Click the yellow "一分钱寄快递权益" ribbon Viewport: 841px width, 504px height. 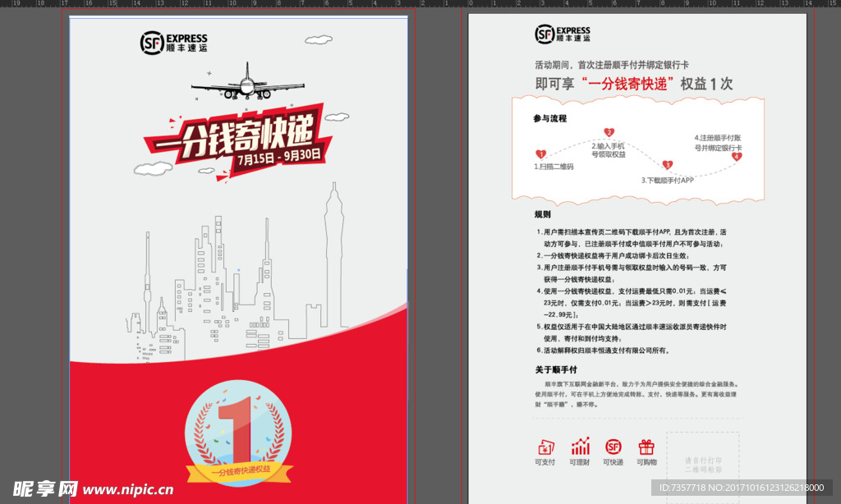pyautogui.click(x=239, y=472)
